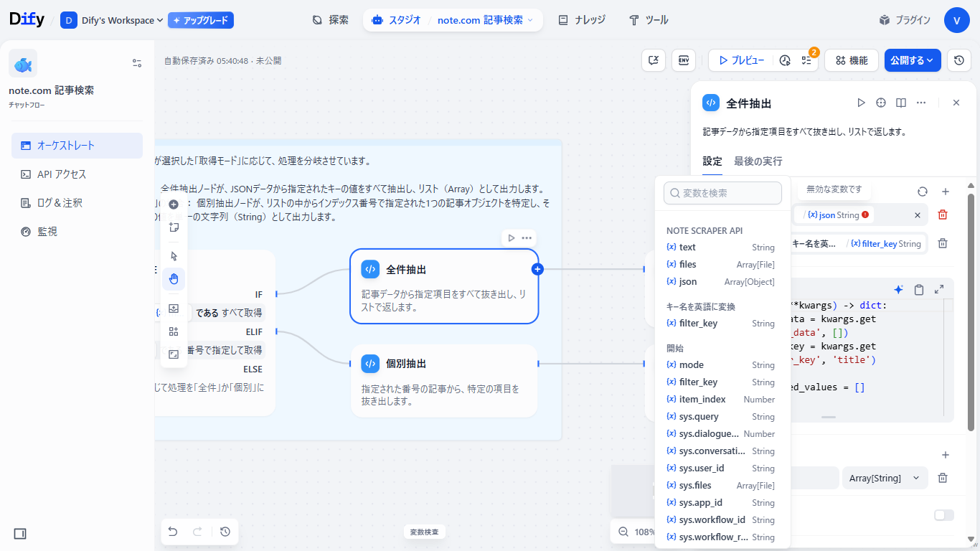The width and height of the screenshot is (980, 551).
Task: Toggle the left sidebar collapse icon
Action: [x=20, y=534]
